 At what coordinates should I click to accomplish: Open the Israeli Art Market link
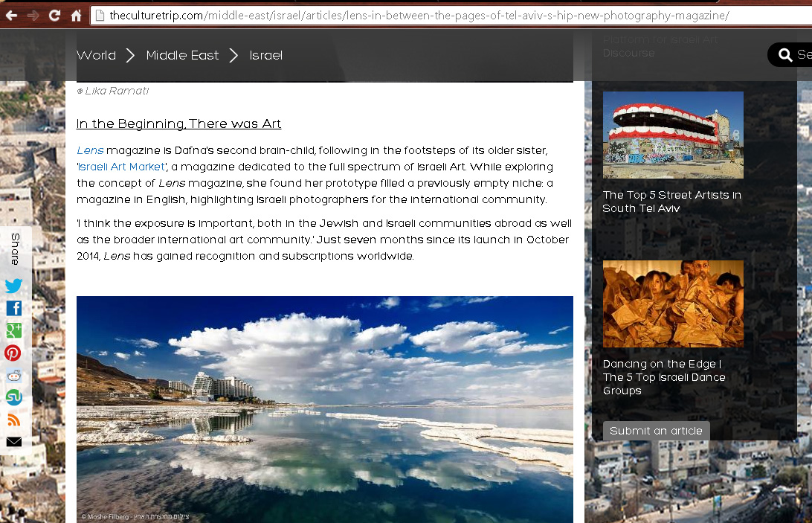121,167
